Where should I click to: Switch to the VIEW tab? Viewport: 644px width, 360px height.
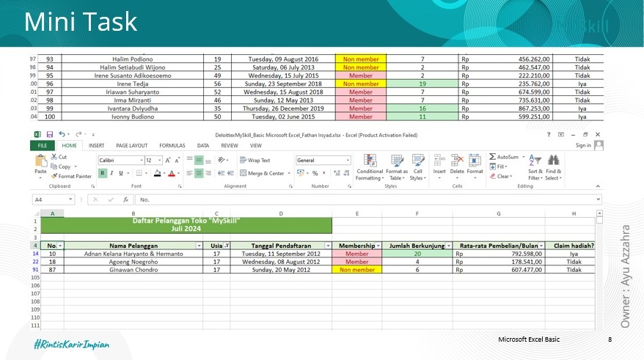(x=256, y=145)
